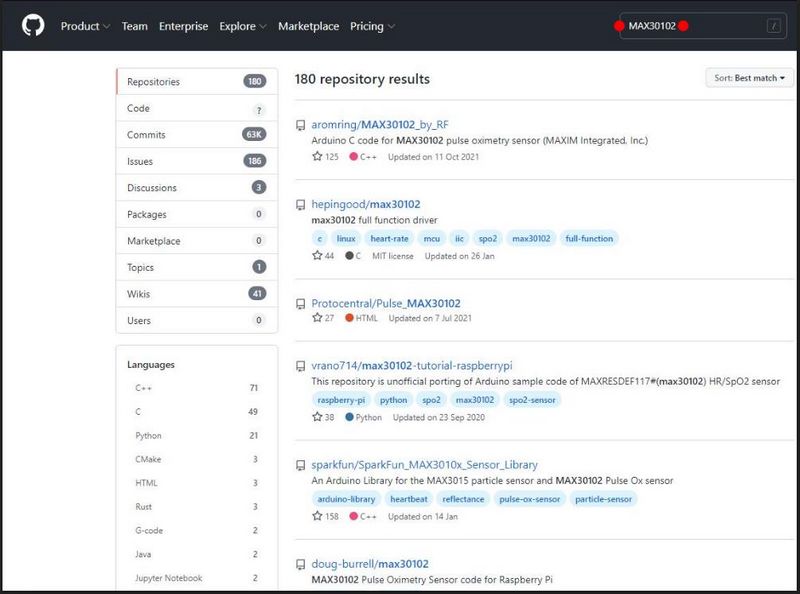
Task: Open sparkfun/SparkFun_MAX3010x_Sensor_Library repository
Action: [424, 464]
